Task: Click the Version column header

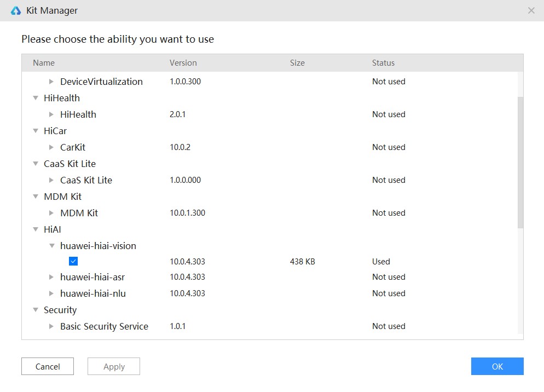Action: pos(183,63)
